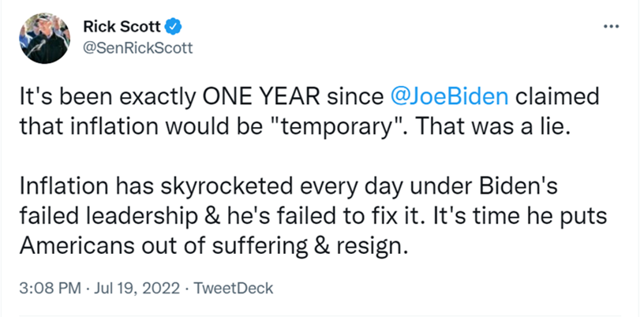The width and height of the screenshot is (644, 317).
Task: Open the TweetDeck source label
Action: pyautogui.click(x=233, y=289)
